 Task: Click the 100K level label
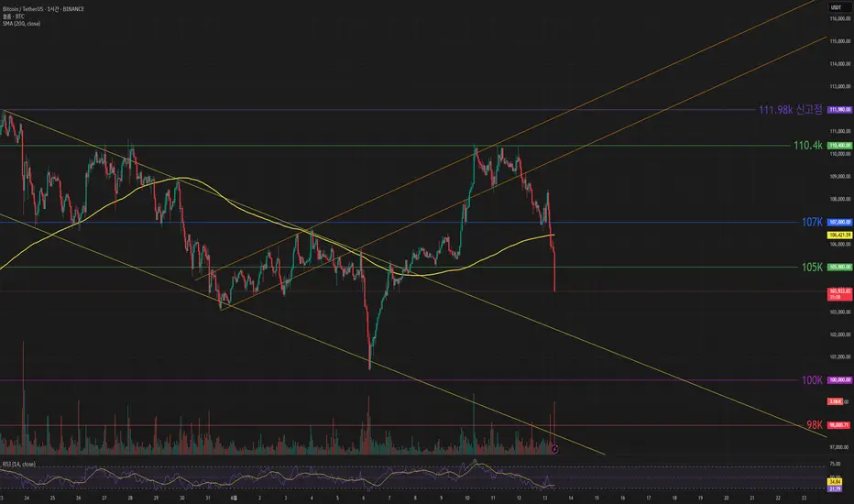812,380
